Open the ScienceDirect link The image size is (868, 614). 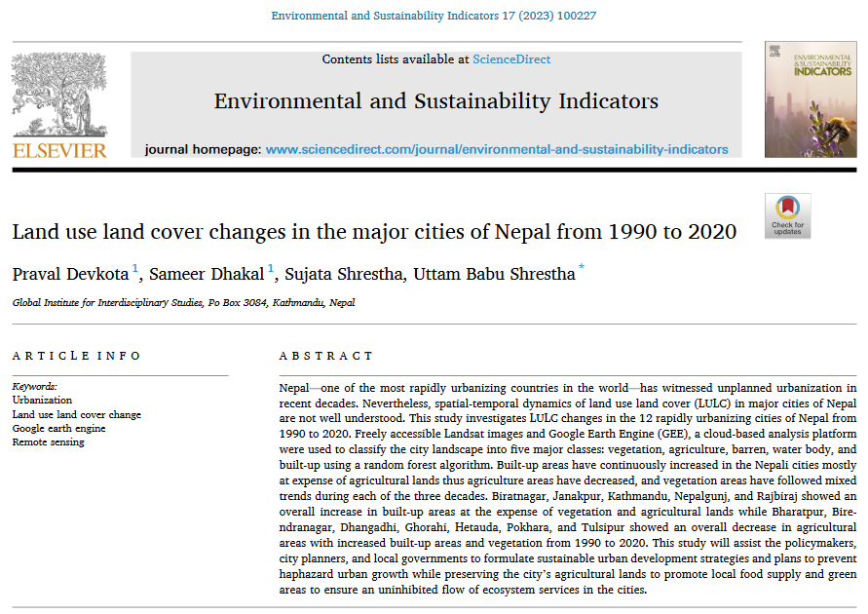[511, 60]
